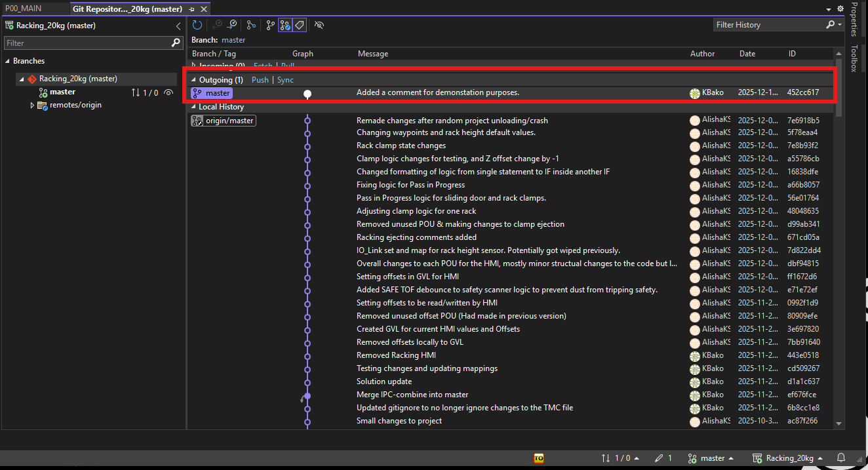
Task: Click commit ID ac87f266
Action: pos(803,421)
